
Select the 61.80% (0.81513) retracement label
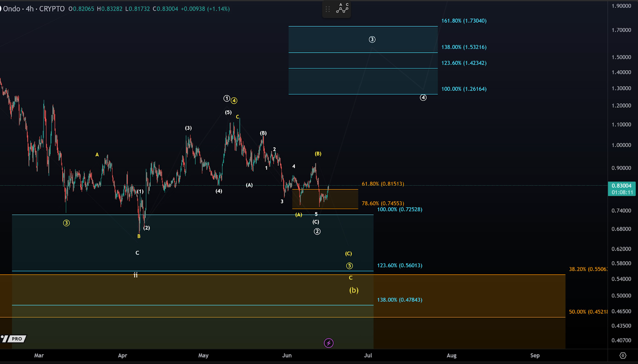[383, 184]
